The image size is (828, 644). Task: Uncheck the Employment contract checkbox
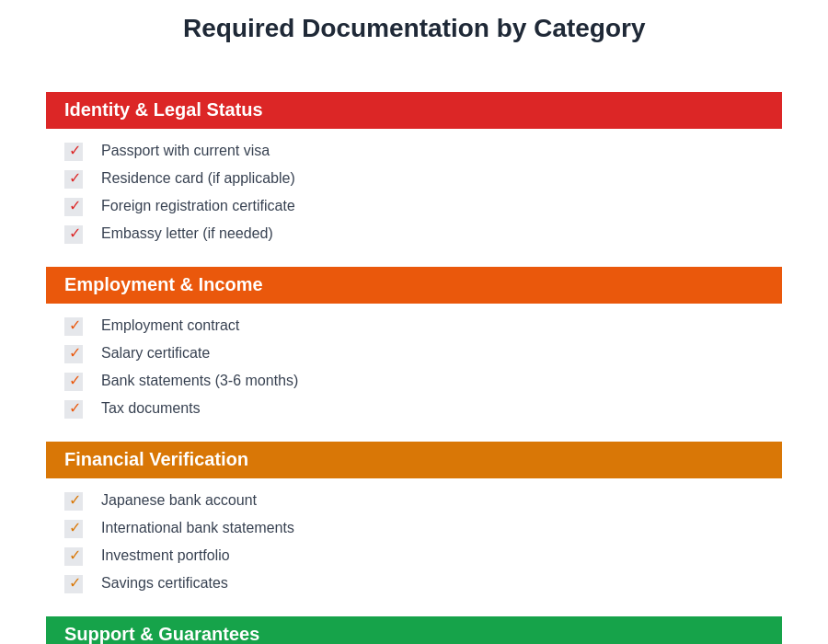tap(74, 326)
